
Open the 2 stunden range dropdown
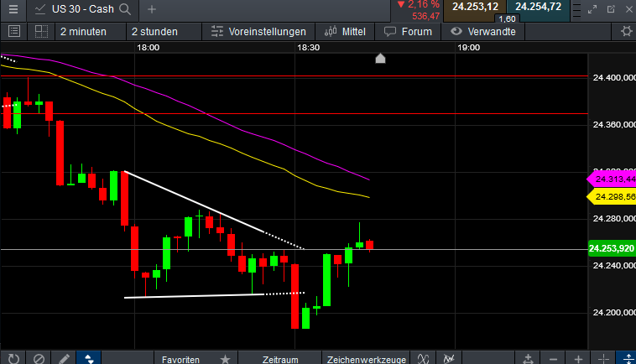point(164,32)
